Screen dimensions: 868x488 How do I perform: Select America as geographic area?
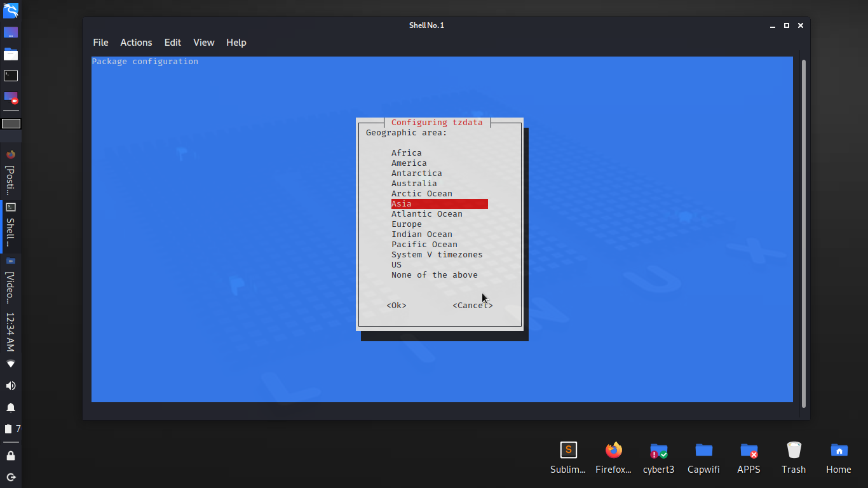coord(409,163)
